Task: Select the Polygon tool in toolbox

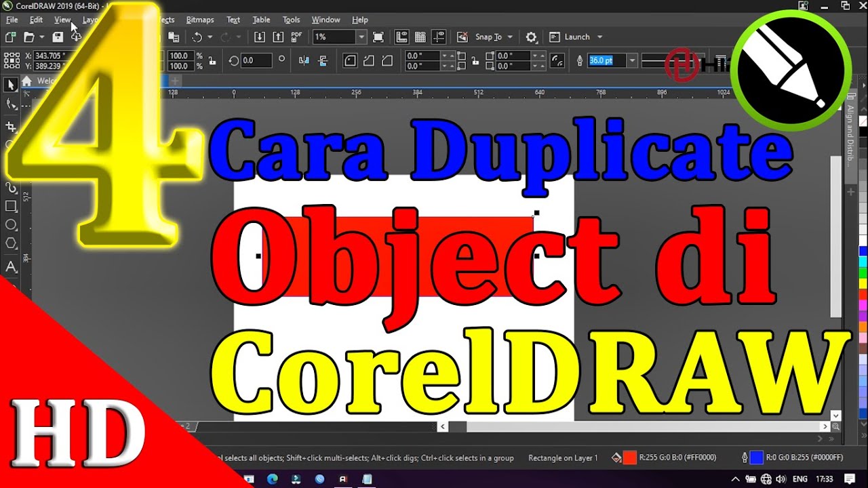Action: click(x=11, y=243)
